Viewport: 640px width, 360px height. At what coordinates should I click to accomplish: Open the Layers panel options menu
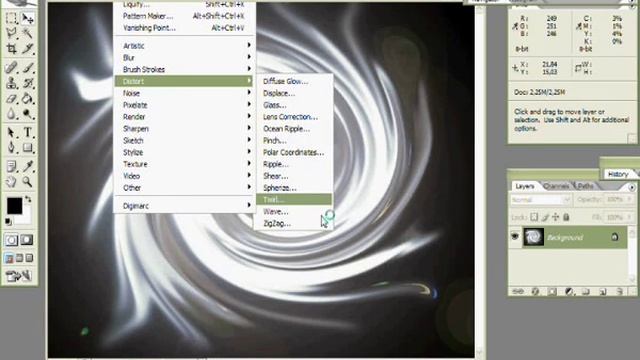click(632, 187)
